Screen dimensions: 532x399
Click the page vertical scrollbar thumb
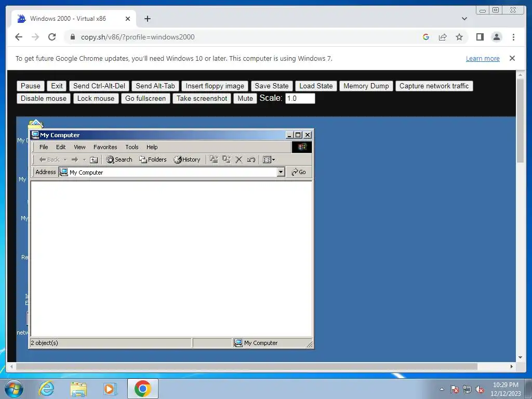coord(521,121)
